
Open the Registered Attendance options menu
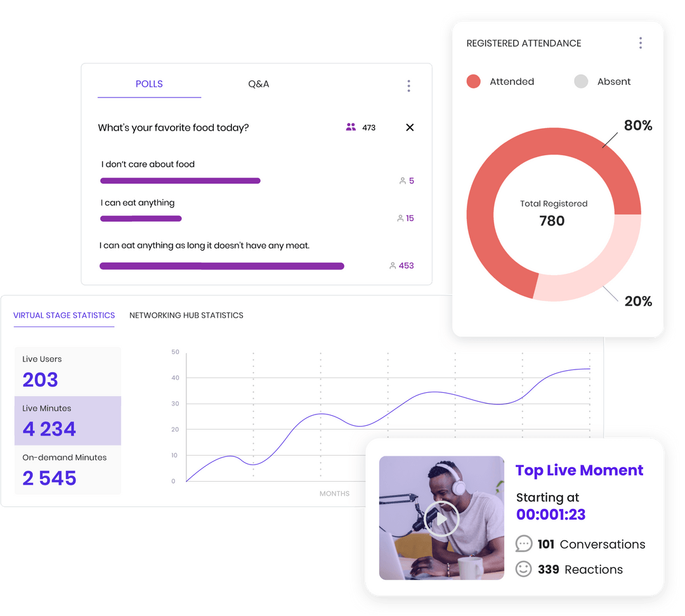point(641,42)
